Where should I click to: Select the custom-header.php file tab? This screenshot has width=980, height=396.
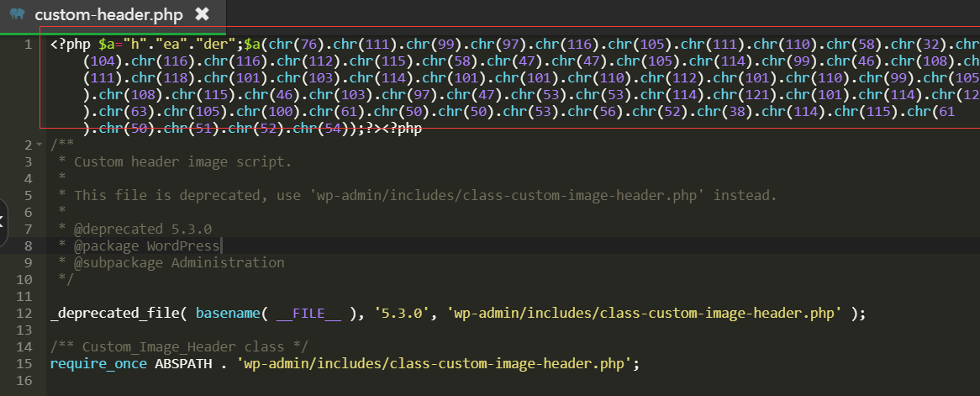(113, 16)
